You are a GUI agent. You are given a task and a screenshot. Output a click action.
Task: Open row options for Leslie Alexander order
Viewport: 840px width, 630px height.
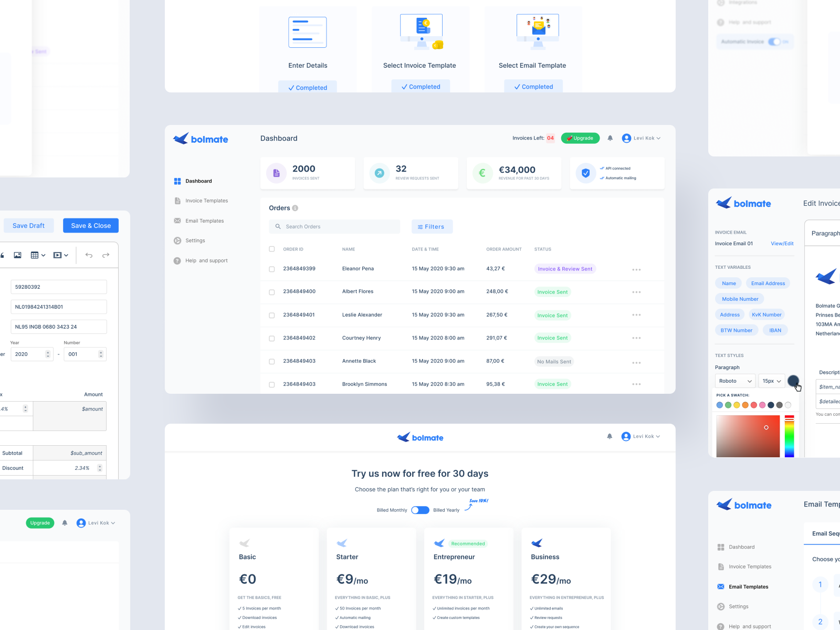(636, 315)
